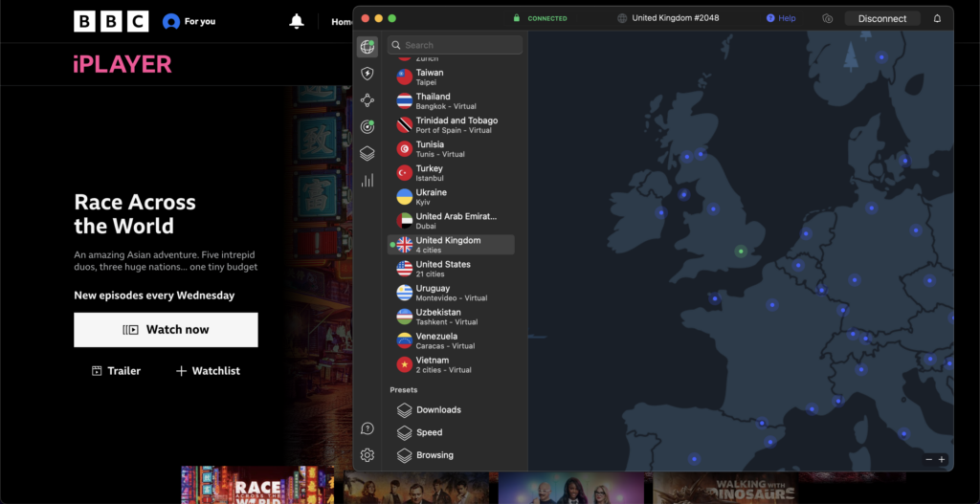Click Watch now for Race Across the World
The width and height of the screenshot is (980, 504).
click(x=166, y=330)
